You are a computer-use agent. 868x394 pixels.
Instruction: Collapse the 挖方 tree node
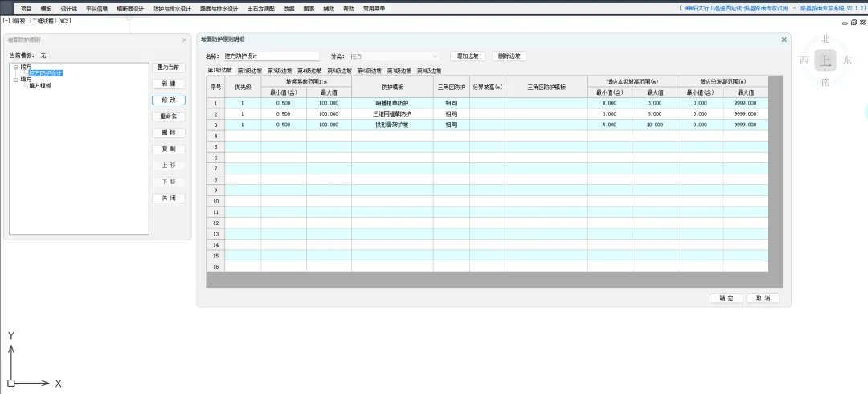(x=15, y=67)
